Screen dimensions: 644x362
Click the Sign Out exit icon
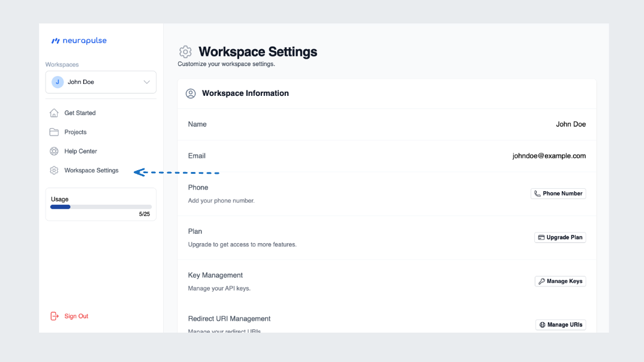click(53, 316)
